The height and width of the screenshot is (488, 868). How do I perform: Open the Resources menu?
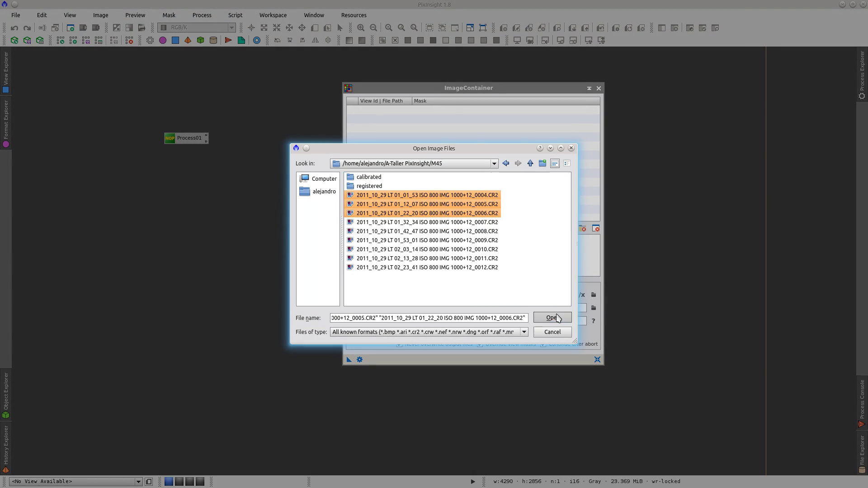[354, 15]
